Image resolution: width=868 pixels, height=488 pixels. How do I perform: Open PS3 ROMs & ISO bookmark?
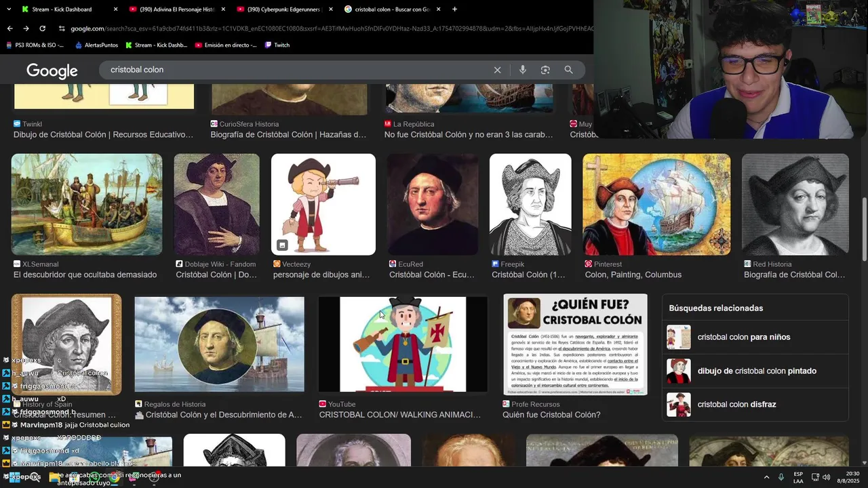click(35, 45)
